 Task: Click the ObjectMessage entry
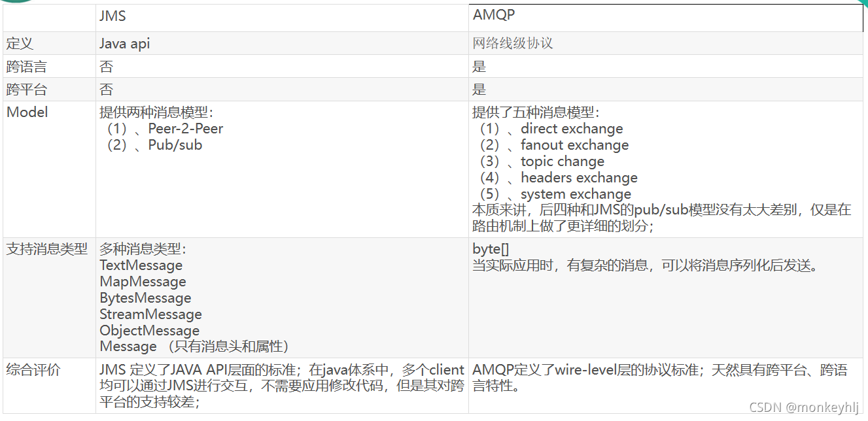(149, 331)
